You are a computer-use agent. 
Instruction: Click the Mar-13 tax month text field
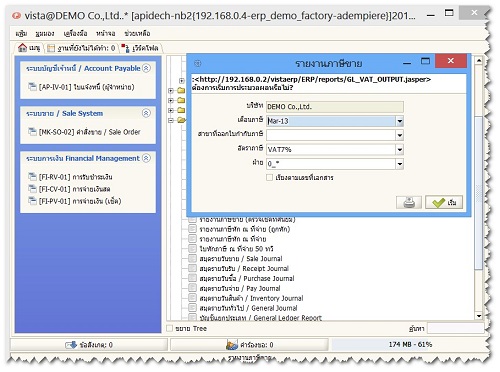click(x=331, y=121)
